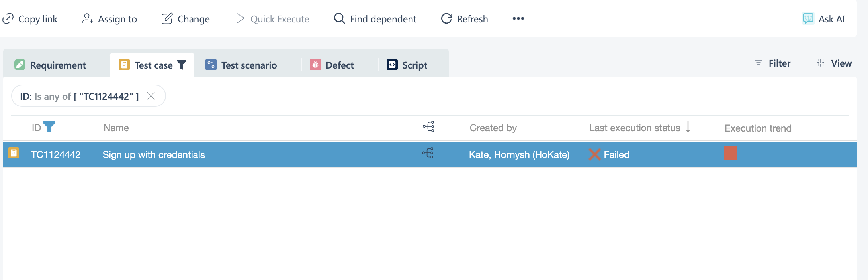This screenshot has width=868, height=280.
Task: Click the Refresh icon
Action: pyautogui.click(x=447, y=19)
